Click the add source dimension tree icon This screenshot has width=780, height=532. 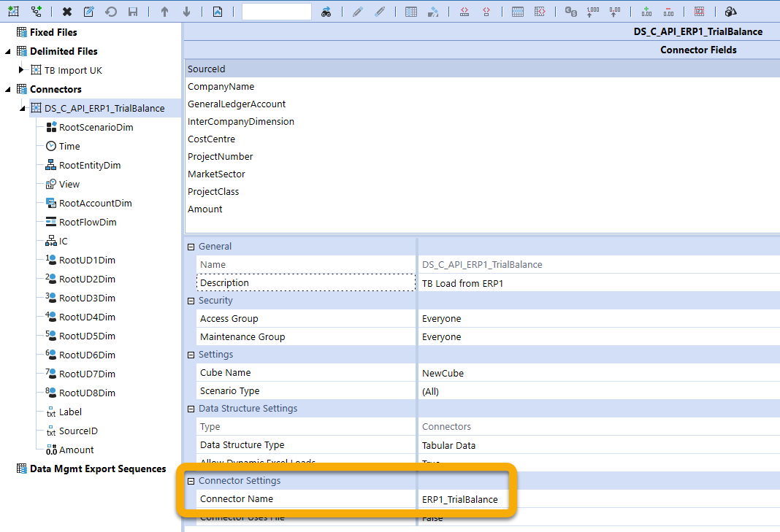pos(36,12)
